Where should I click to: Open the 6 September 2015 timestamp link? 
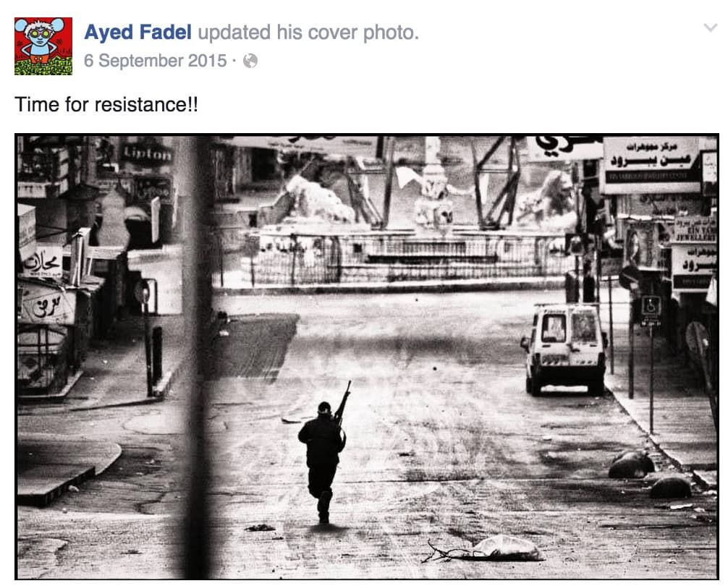[155, 61]
